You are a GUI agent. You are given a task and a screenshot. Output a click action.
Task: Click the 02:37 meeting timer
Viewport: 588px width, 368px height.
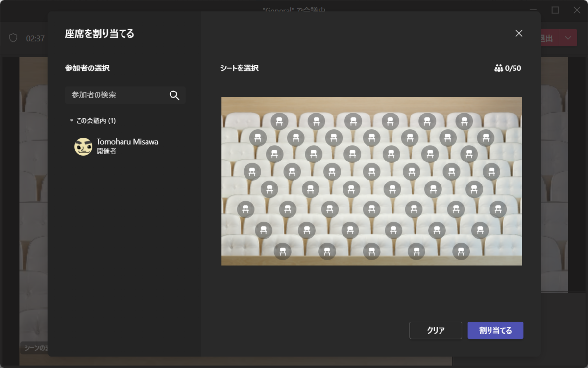pos(35,38)
